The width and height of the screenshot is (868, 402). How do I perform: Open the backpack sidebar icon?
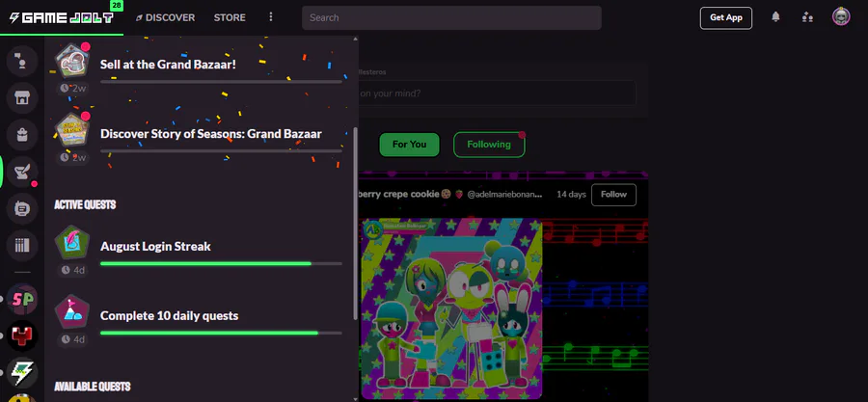pyautogui.click(x=22, y=134)
